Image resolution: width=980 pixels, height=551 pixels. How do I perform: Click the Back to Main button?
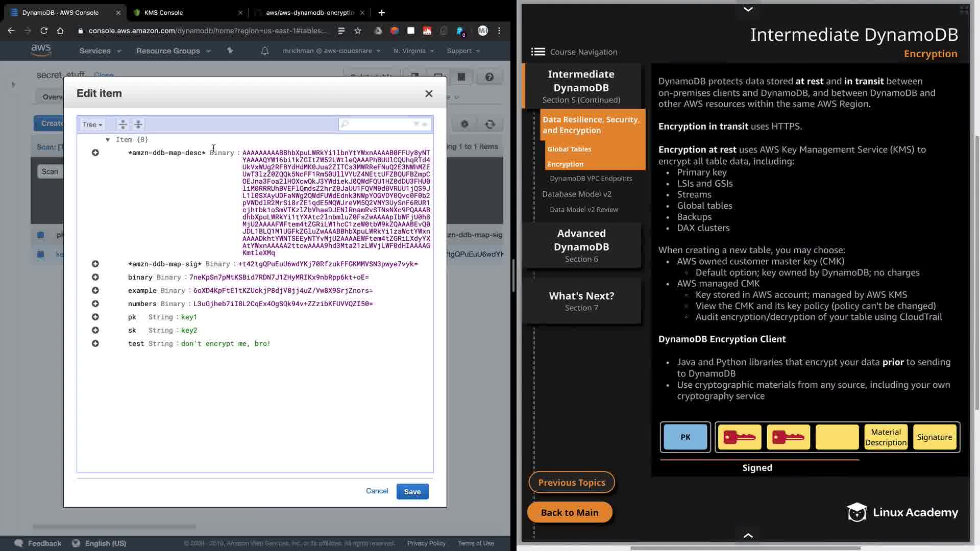tap(569, 513)
